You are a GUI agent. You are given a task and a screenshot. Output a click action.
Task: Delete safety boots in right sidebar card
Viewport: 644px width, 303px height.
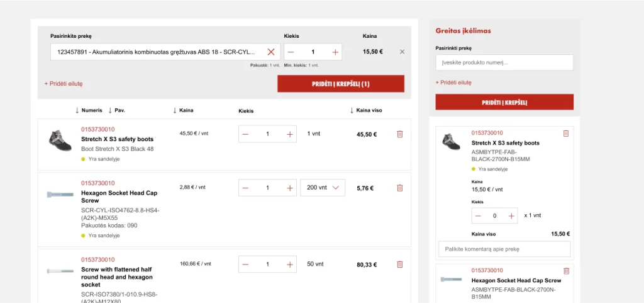coord(566,134)
